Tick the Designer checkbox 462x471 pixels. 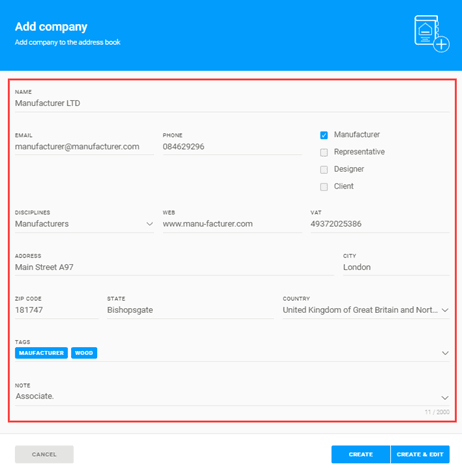(x=324, y=170)
